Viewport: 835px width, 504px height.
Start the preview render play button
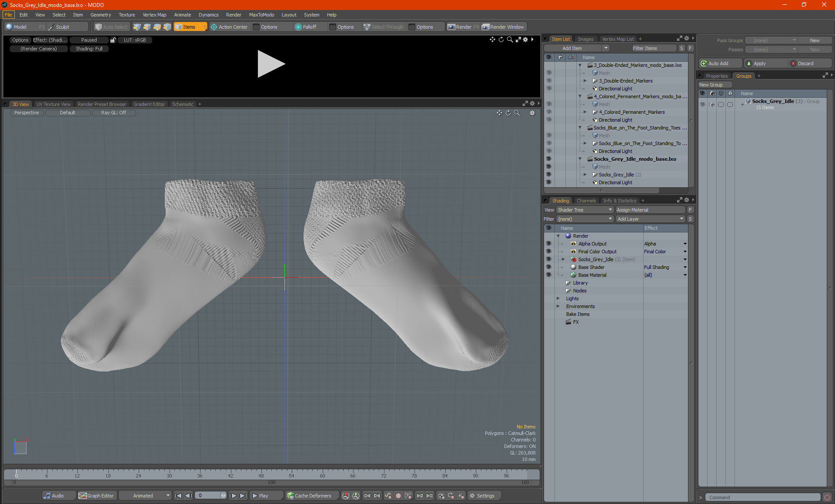(x=271, y=64)
